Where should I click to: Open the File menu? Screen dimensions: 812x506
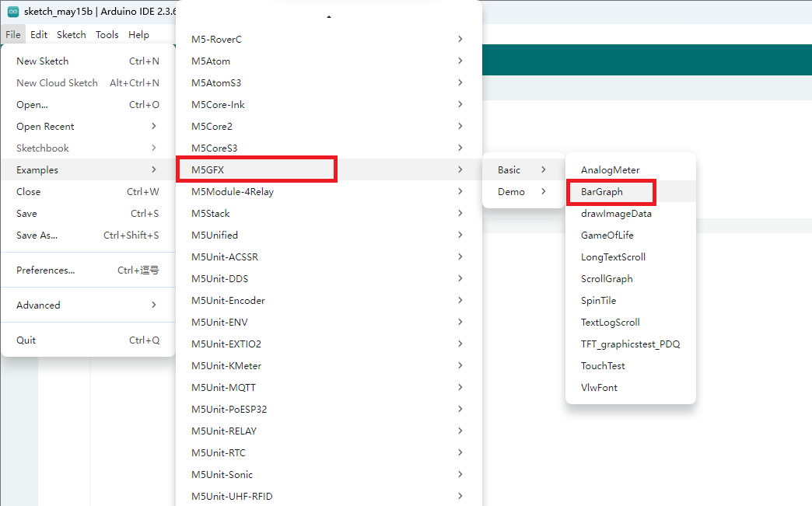[x=13, y=35]
